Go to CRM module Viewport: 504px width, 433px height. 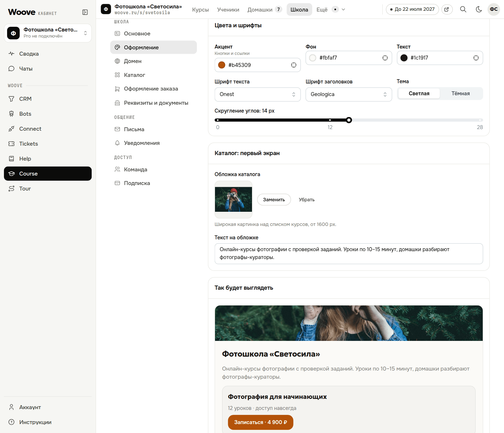[48, 99]
